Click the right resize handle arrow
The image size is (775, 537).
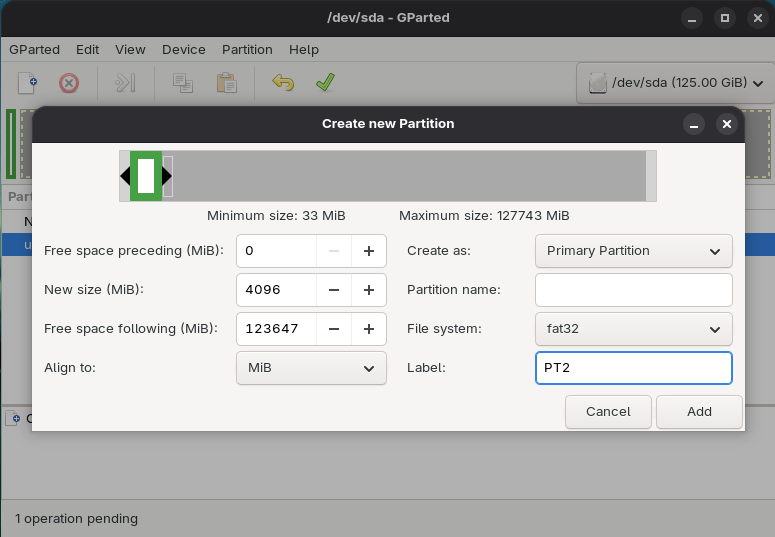coord(167,176)
